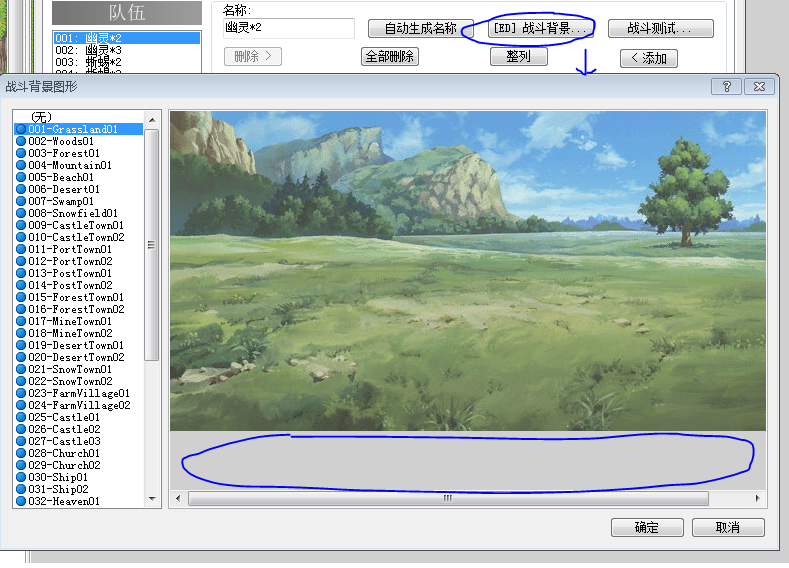The image size is (789, 568).
Task: Click 自动生成名称 button
Action: pyautogui.click(x=420, y=29)
